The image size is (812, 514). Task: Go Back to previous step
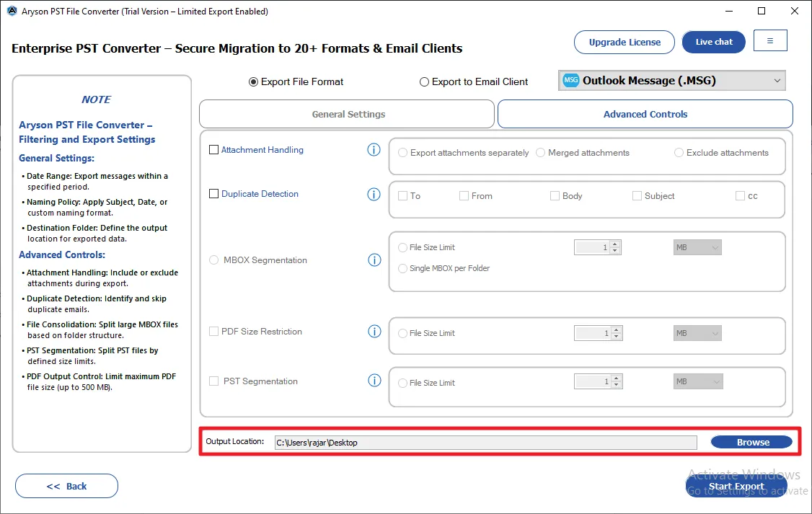coord(67,486)
